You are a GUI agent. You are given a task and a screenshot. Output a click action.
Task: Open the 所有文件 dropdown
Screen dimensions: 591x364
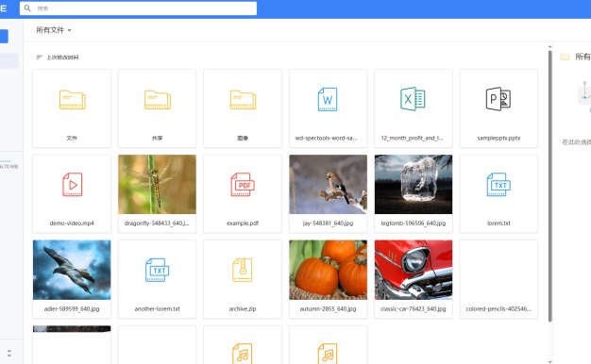click(54, 30)
